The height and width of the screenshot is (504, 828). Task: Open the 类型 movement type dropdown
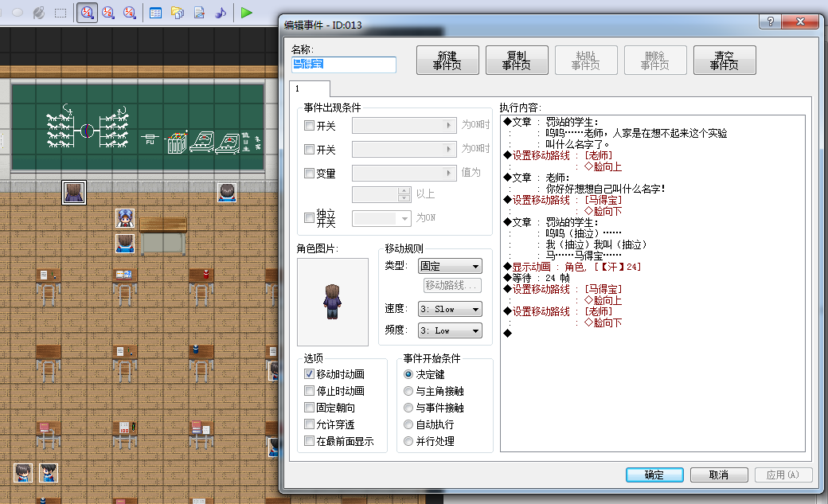pyautogui.click(x=450, y=266)
